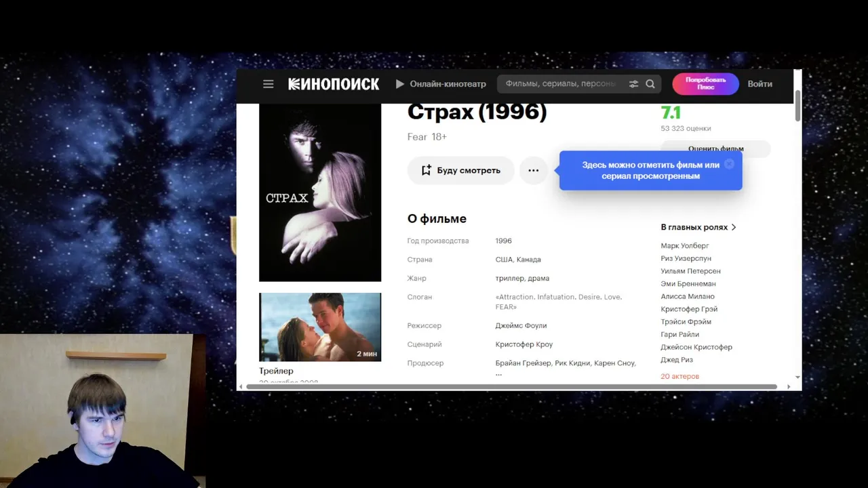Click the vertical scrollbar thumb
The width and height of the screenshot is (868, 488).
click(x=797, y=104)
